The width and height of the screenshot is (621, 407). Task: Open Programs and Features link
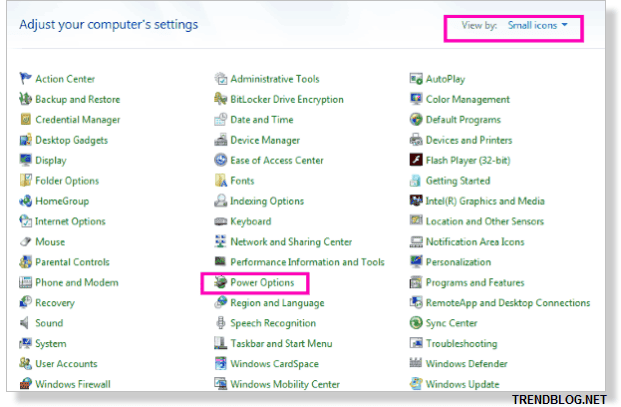(475, 282)
